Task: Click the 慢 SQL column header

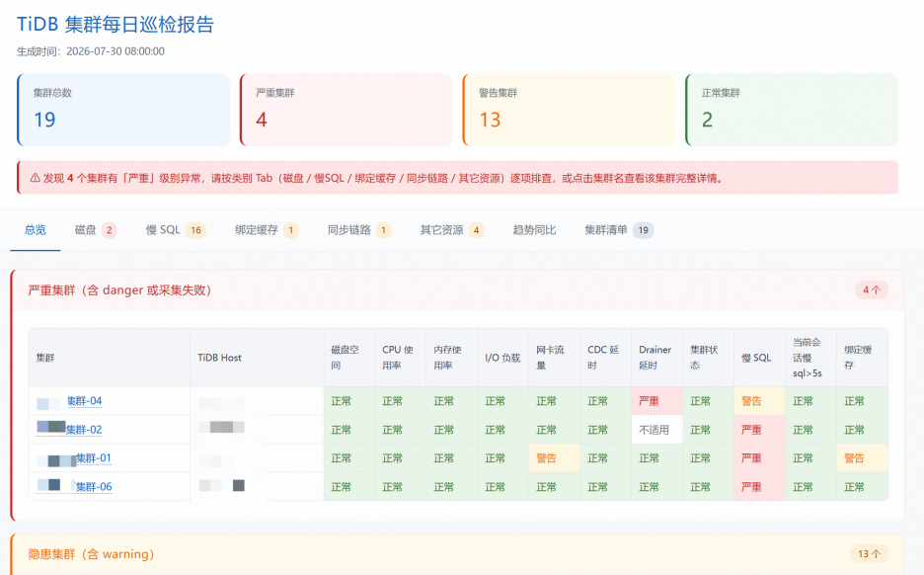Action: pyautogui.click(x=759, y=358)
